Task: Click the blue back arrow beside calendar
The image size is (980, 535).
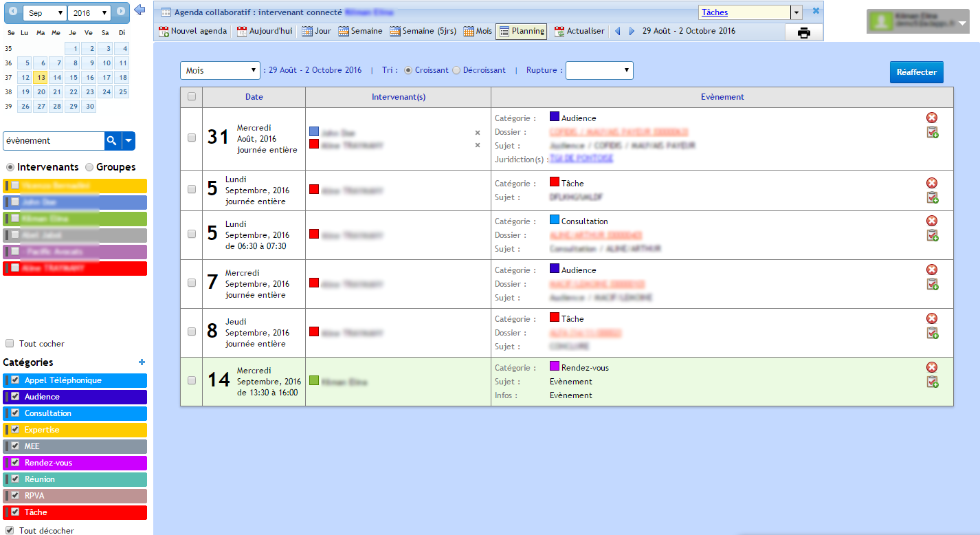Action: [x=140, y=10]
